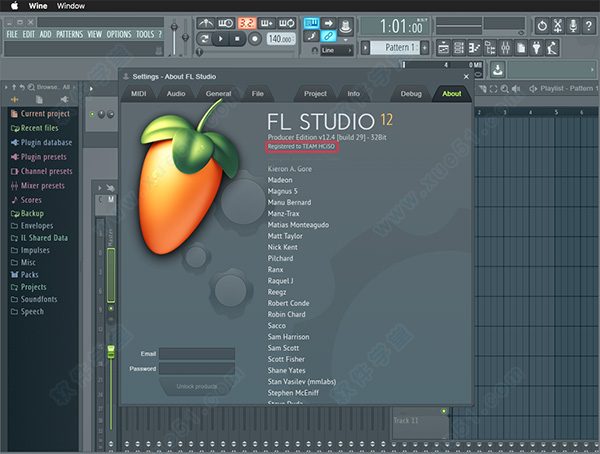Add new pattern with plus button
The image size is (600, 454).
click(x=425, y=48)
